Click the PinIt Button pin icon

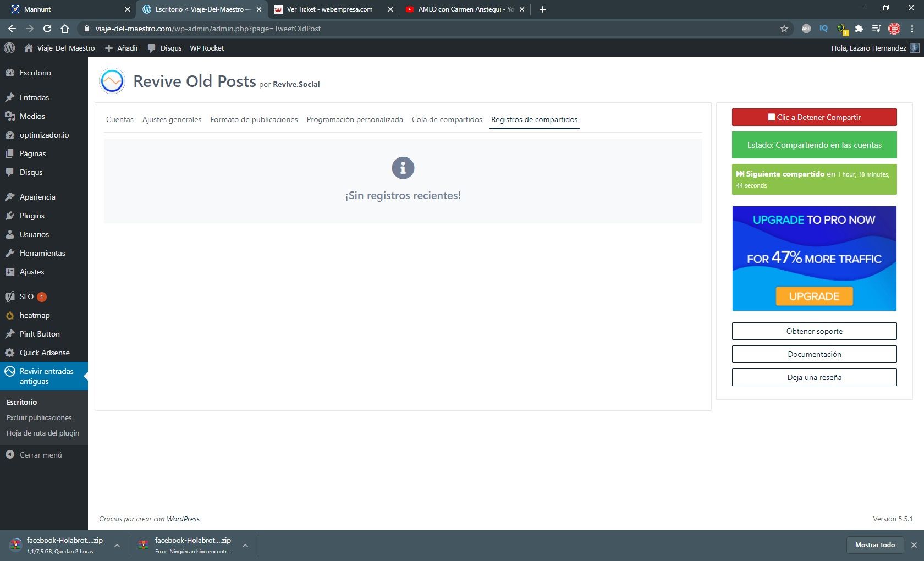tap(9, 334)
